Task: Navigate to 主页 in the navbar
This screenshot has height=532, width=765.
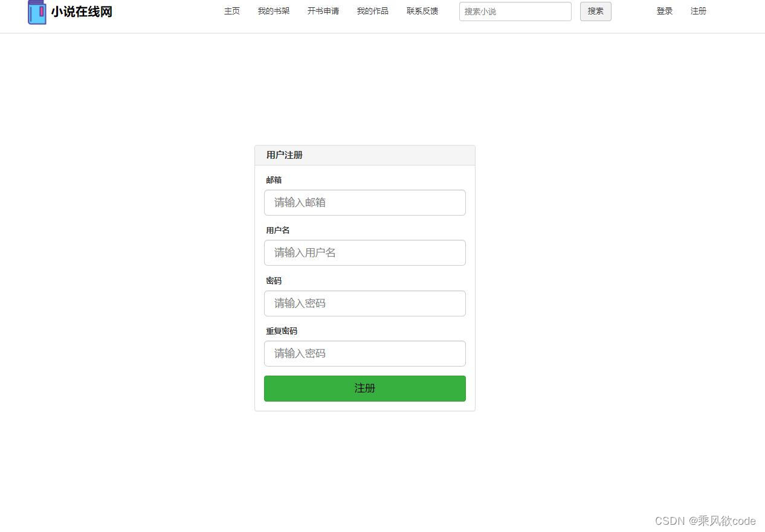Action: pyautogui.click(x=231, y=11)
